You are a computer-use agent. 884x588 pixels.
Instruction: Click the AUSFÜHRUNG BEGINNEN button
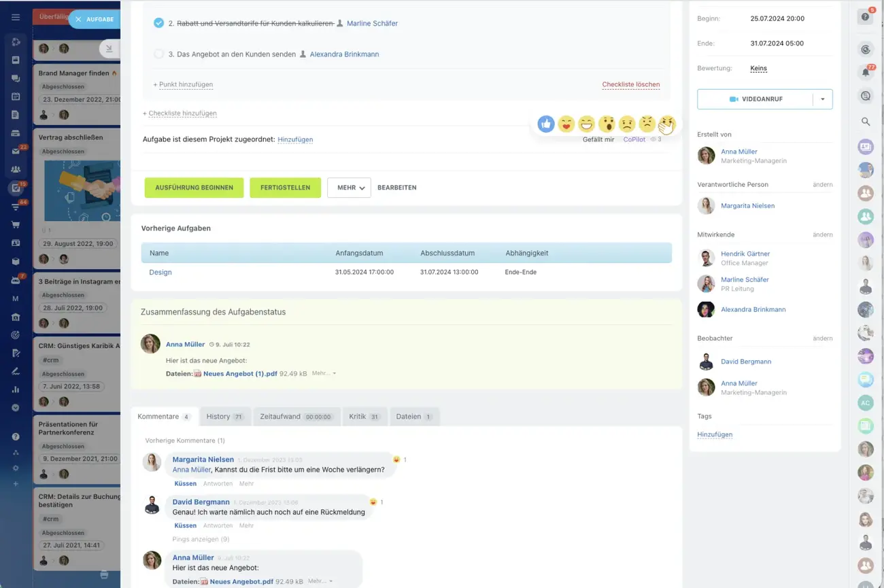194,187
